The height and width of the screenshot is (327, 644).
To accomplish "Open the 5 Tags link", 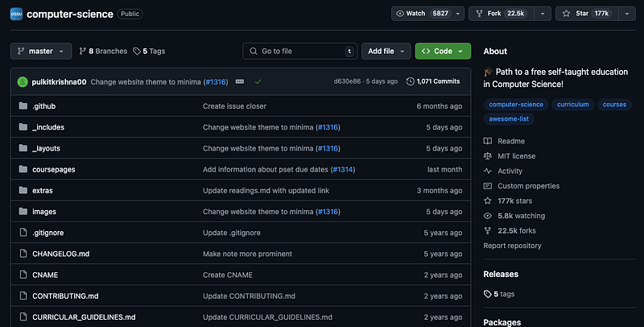I will click(149, 51).
